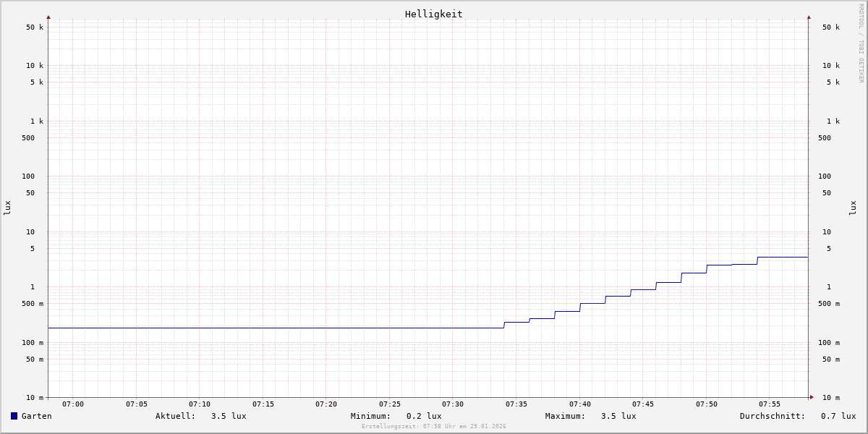The image size is (868, 434).
Task: Click the Durchschnitt 0.7 lux value
Action: (838, 416)
